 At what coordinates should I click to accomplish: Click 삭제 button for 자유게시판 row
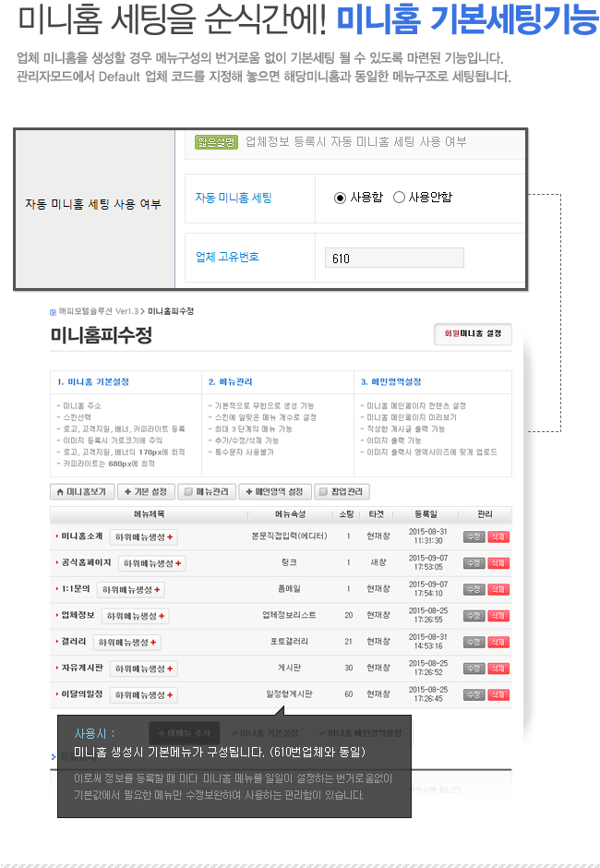(x=498, y=669)
